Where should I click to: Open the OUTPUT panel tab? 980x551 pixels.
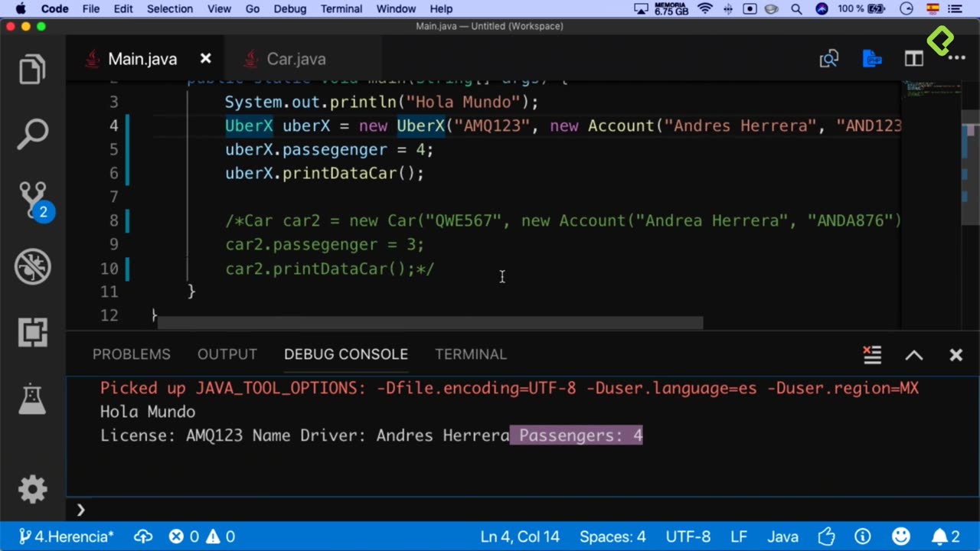227,354
